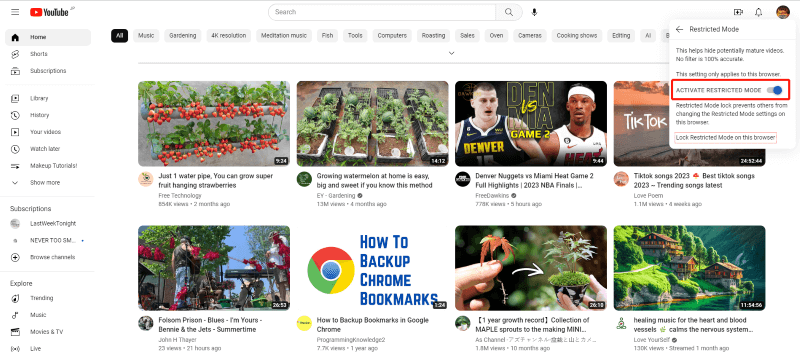
Task: Expand Show more in the sidebar
Action: click(x=48, y=183)
